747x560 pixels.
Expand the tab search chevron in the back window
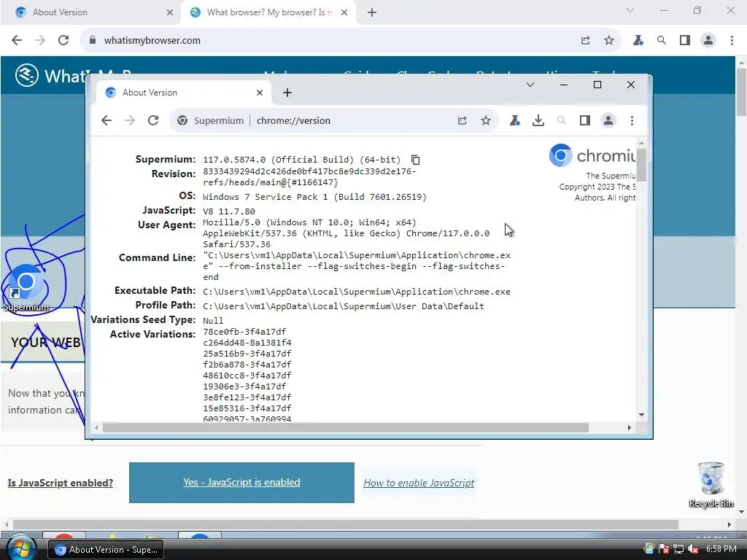coord(630,10)
